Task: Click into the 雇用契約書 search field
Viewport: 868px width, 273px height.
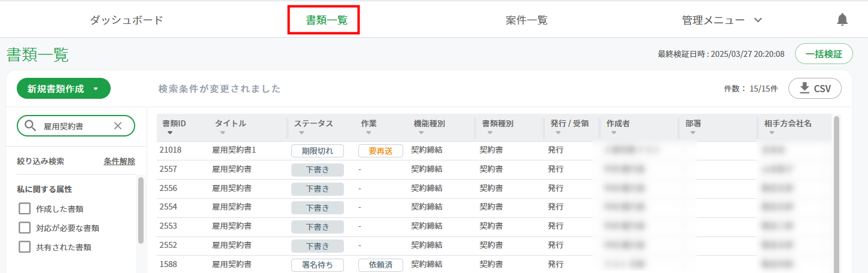Action: 75,126
